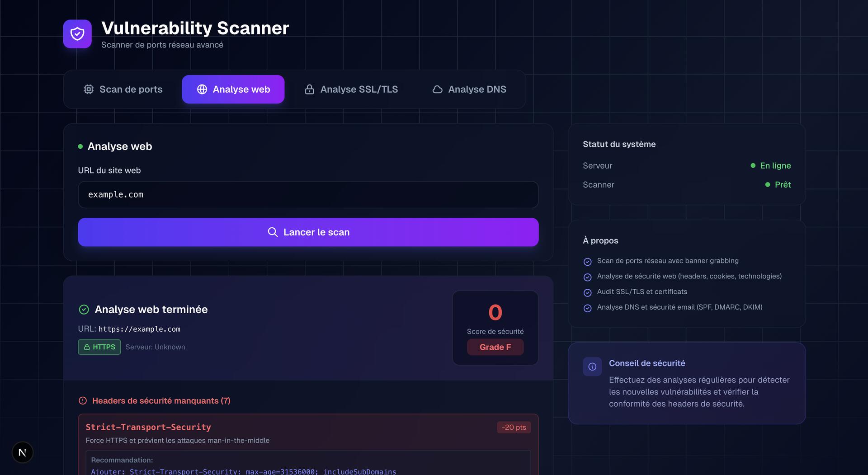Click the checkmark beside Audit SSL/TLS et certificats
Viewport: 868px width, 475px height.
tap(588, 292)
